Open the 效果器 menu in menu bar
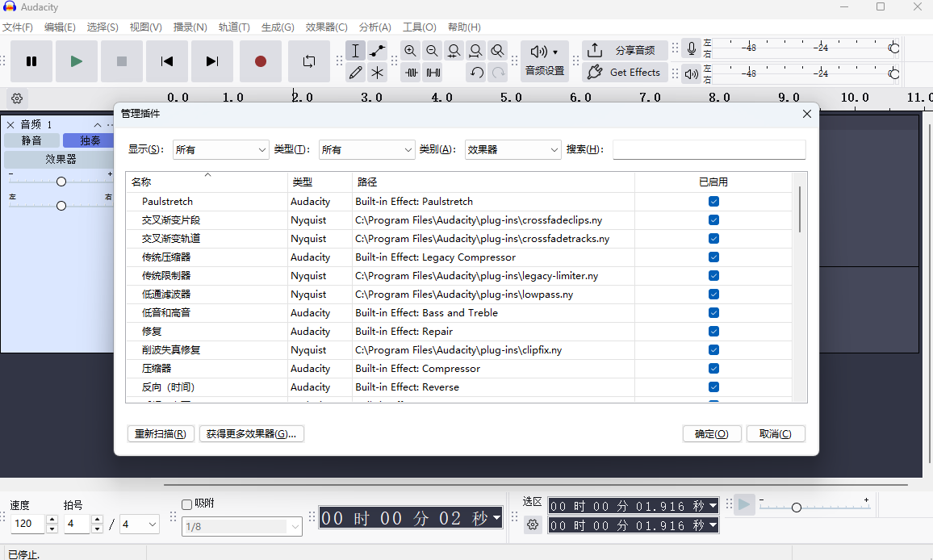This screenshot has width=933, height=560. point(326,27)
